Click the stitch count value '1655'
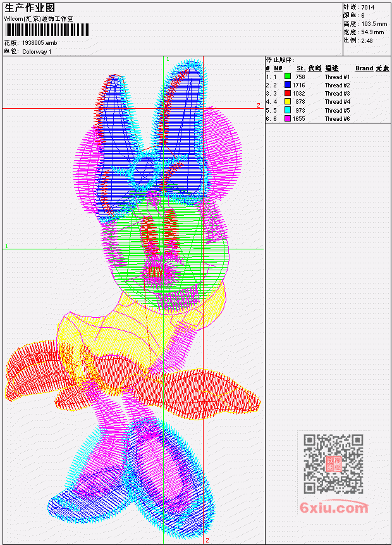This screenshot has width=392, height=545. click(x=299, y=119)
